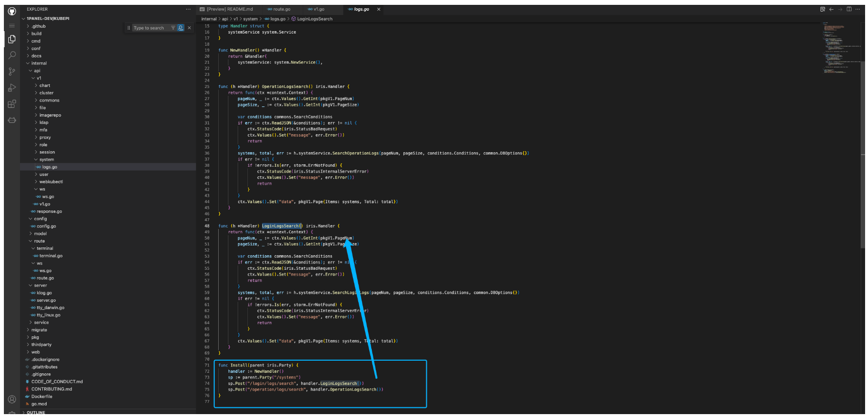This screenshot has height=418, width=868.
Task: Switch to the route.go tab
Action: [281, 9]
